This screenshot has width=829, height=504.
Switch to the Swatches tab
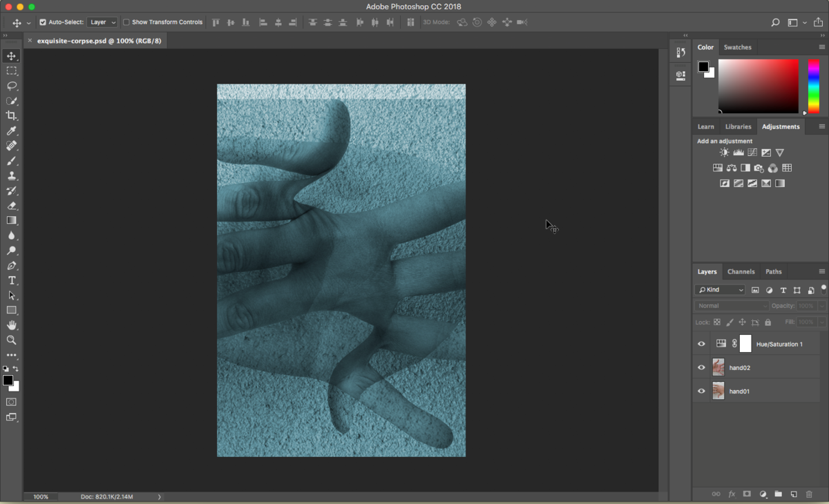(737, 48)
